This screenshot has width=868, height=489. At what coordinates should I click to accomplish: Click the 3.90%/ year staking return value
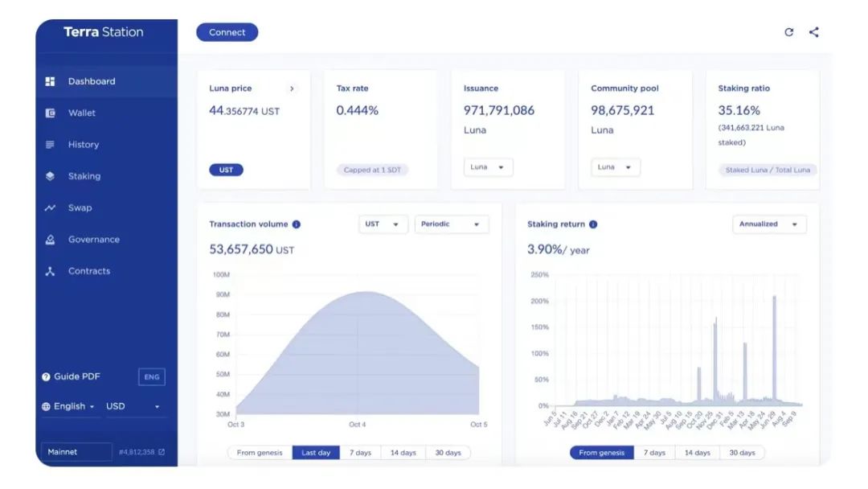tap(558, 250)
